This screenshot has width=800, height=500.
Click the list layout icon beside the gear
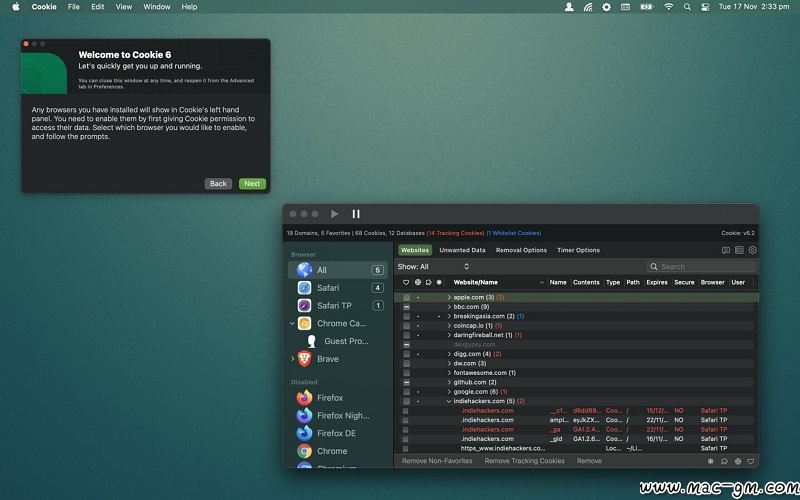[739, 250]
